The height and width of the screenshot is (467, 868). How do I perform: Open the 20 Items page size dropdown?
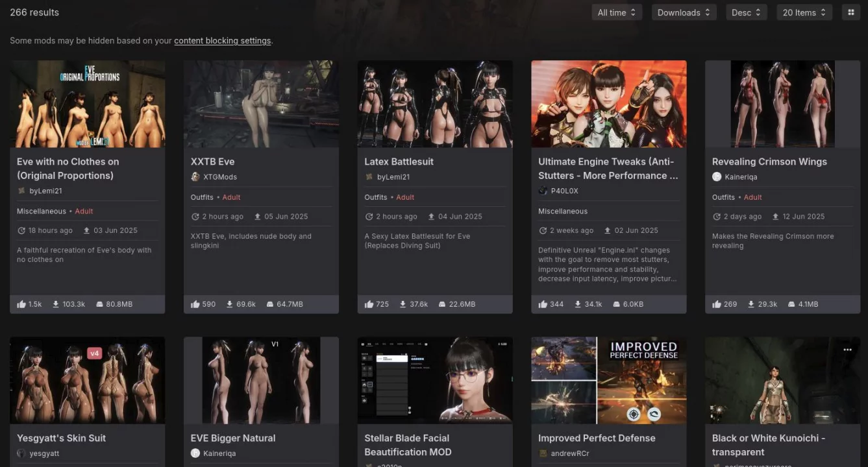click(804, 12)
